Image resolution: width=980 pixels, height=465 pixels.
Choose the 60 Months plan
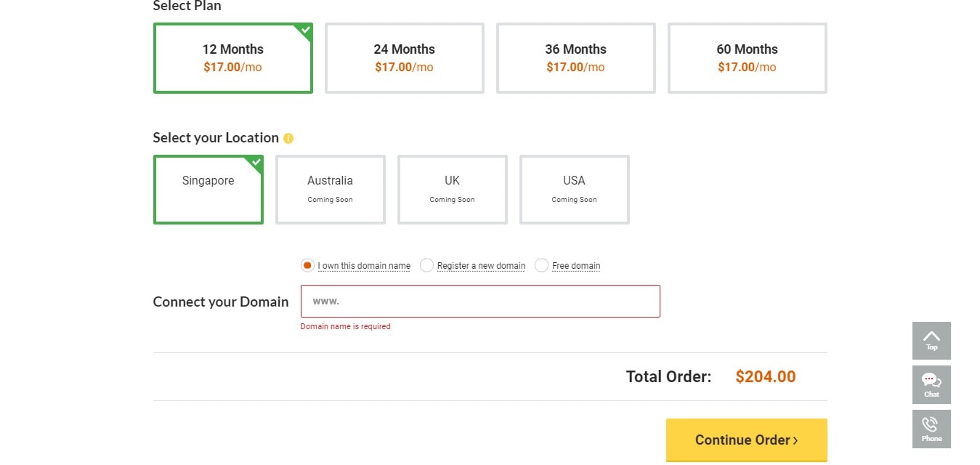[x=748, y=58]
